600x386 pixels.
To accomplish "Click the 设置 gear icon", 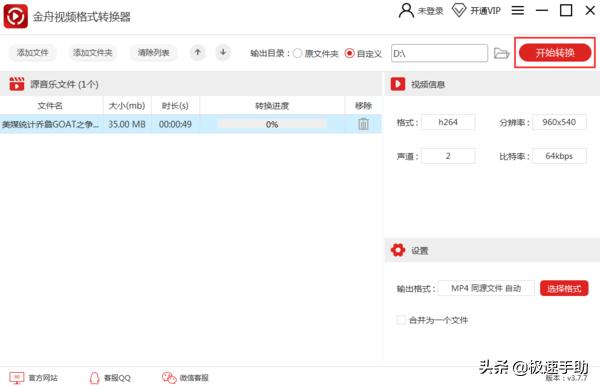I will coord(398,250).
